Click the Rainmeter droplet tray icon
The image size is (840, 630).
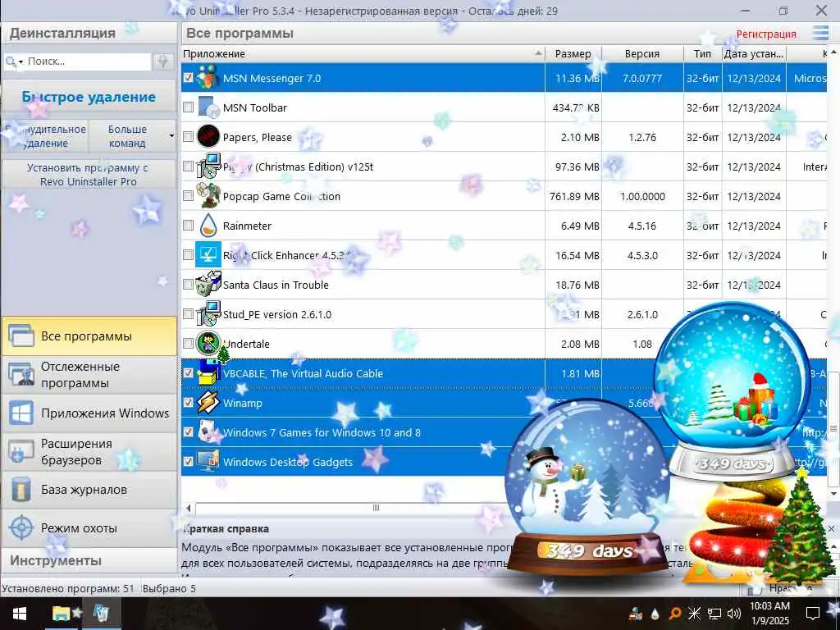(x=655, y=614)
